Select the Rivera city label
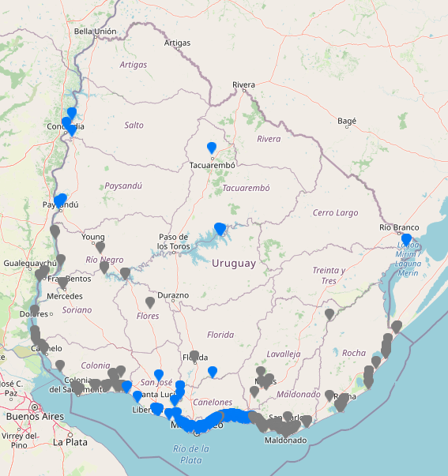Screen dimensions: 448x476 [x=243, y=84]
